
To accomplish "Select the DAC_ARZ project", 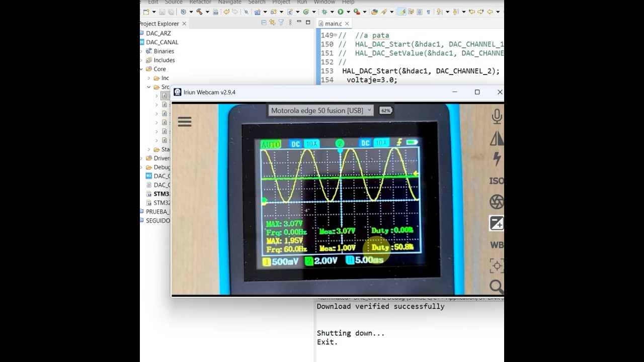I will (x=158, y=33).
